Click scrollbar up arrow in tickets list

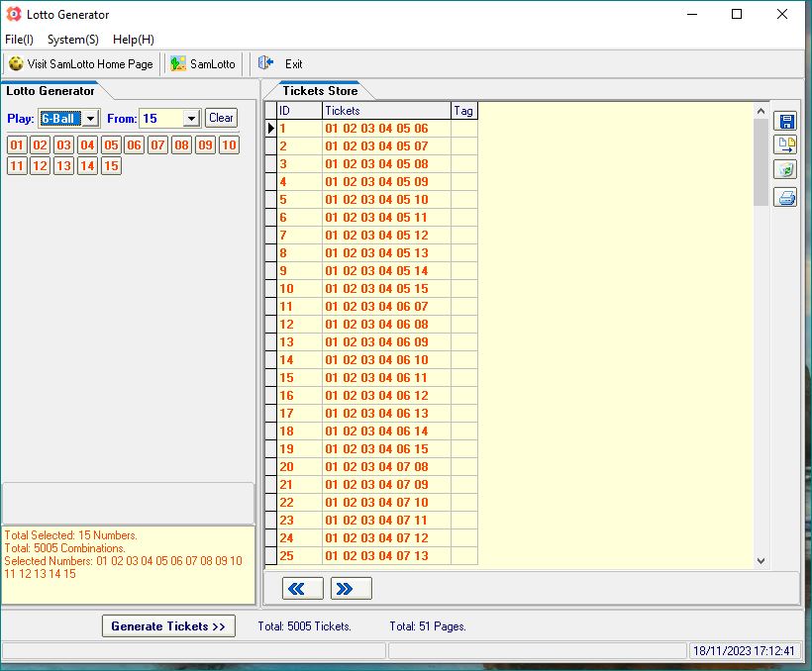click(761, 111)
